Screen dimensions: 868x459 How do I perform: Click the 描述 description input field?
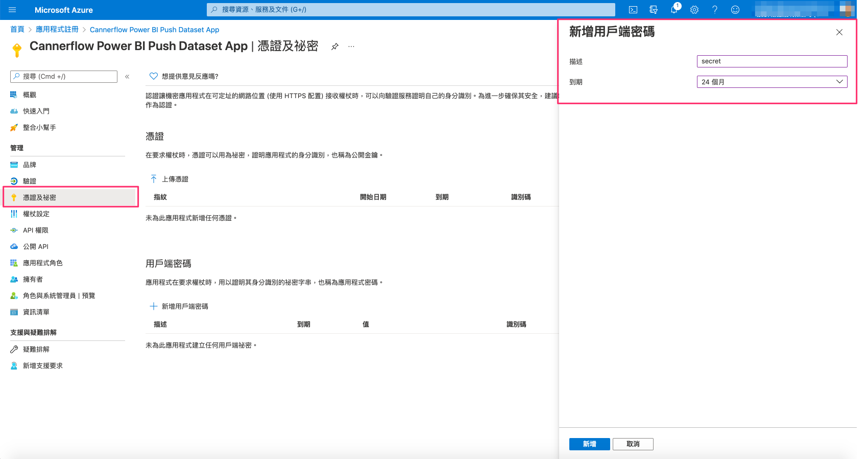click(x=772, y=61)
